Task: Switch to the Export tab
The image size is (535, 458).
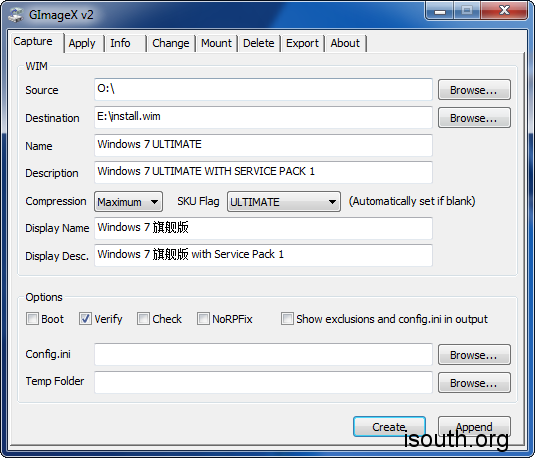Action: (302, 43)
